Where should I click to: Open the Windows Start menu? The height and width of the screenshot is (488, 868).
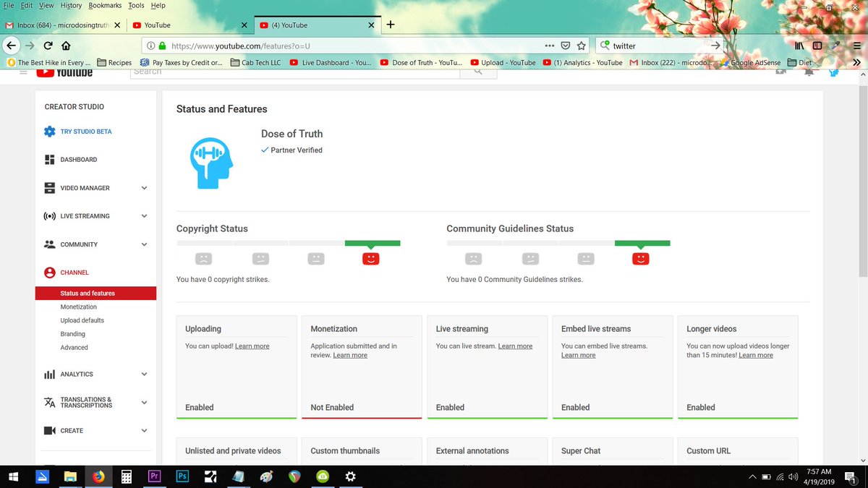click(14, 476)
